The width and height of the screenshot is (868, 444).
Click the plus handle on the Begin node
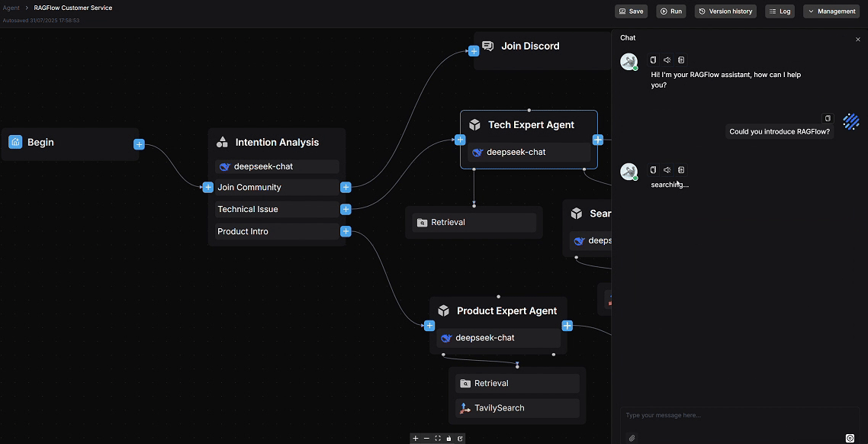click(x=139, y=144)
